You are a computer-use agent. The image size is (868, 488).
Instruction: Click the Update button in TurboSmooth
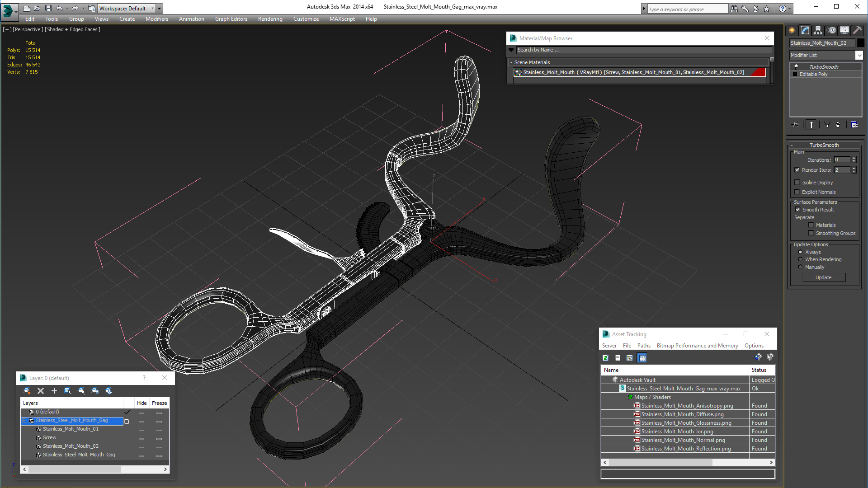click(824, 277)
